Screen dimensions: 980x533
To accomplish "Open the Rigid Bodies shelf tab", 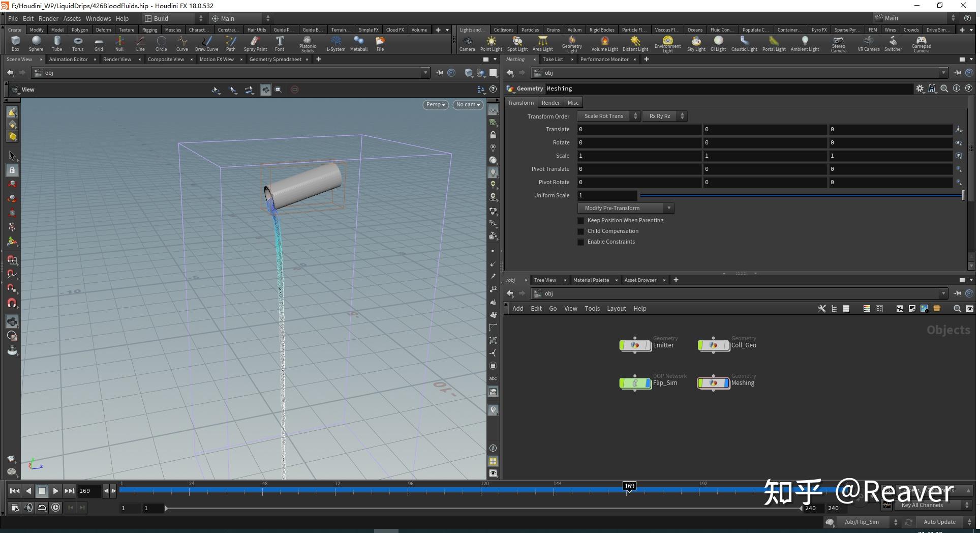I will point(602,29).
